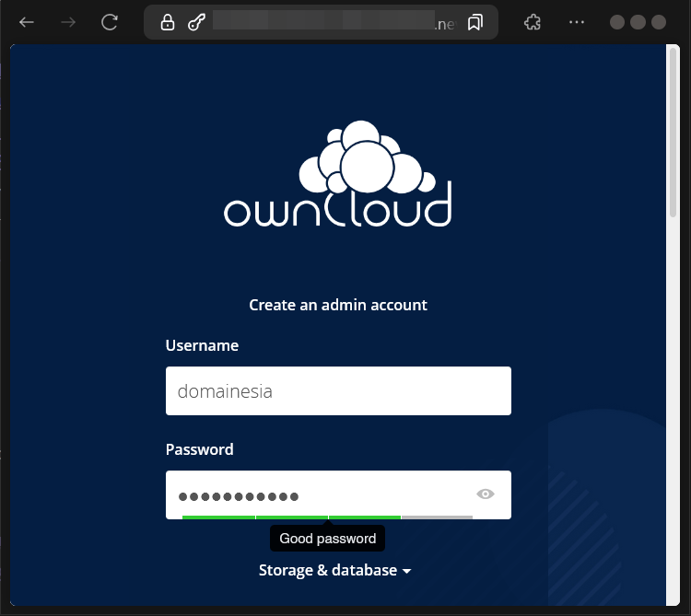Click the first window control circle
Image resolution: width=691 pixels, height=616 pixels.
point(617,22)
